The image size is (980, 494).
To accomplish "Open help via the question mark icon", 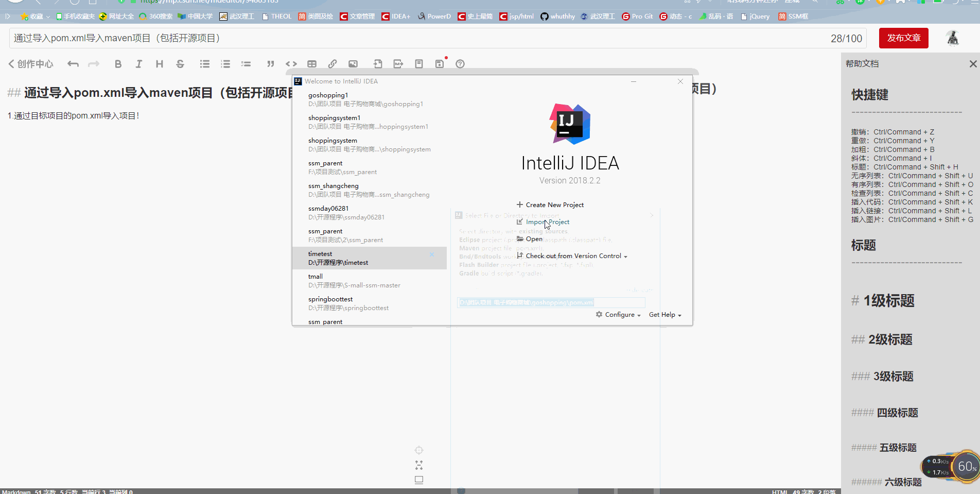I will tap(460, 64).
